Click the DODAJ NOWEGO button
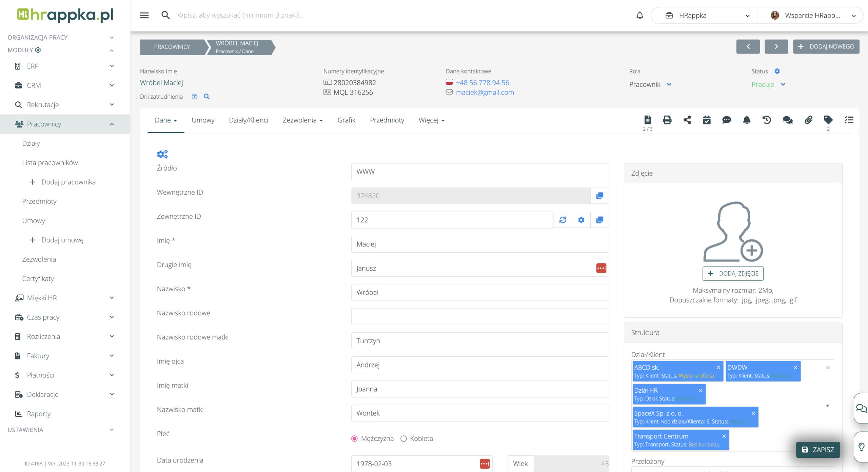Viewport: 868px width, 472px height. 826,46
